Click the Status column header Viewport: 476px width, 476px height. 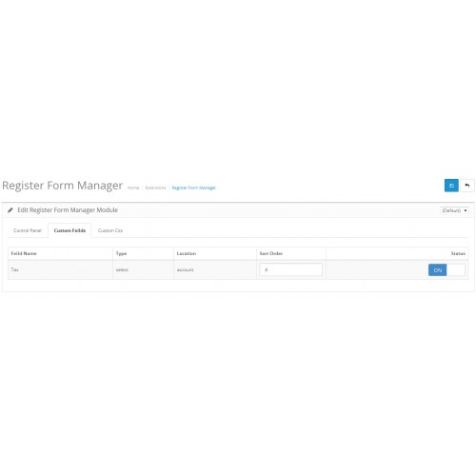coord(458,253)
